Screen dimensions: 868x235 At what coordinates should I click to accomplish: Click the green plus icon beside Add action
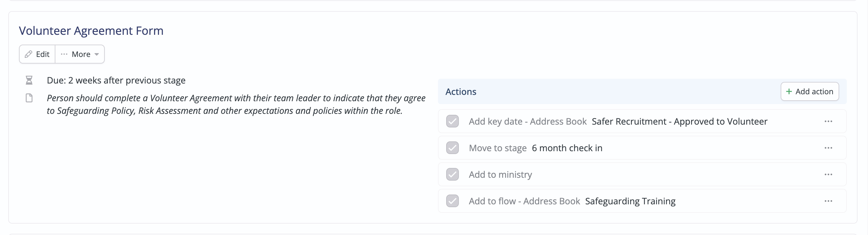click(x=789, y=92)
